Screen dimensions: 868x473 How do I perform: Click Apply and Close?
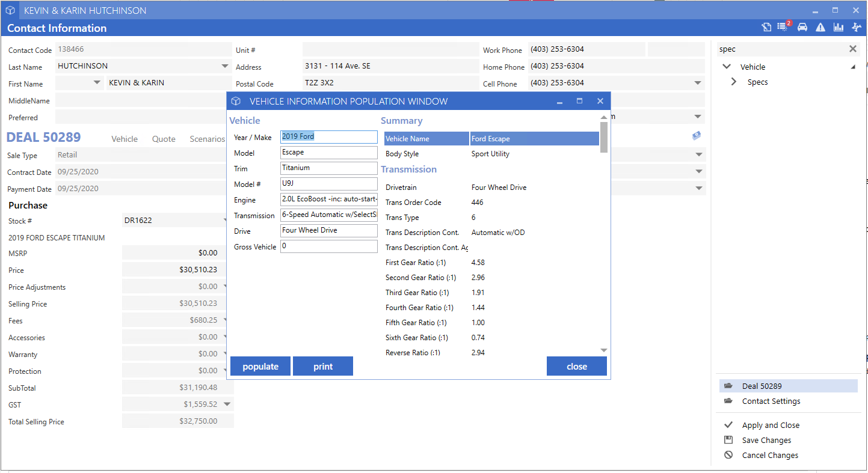[x=771, y=425]
